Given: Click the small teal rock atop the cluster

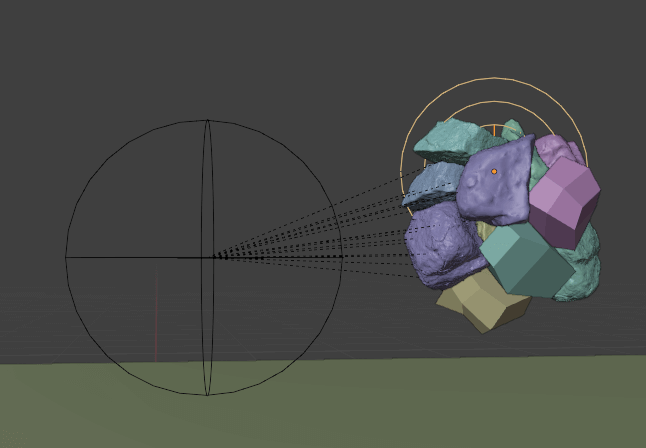Looking at the screenshot, I should click(x=513, y=129).
